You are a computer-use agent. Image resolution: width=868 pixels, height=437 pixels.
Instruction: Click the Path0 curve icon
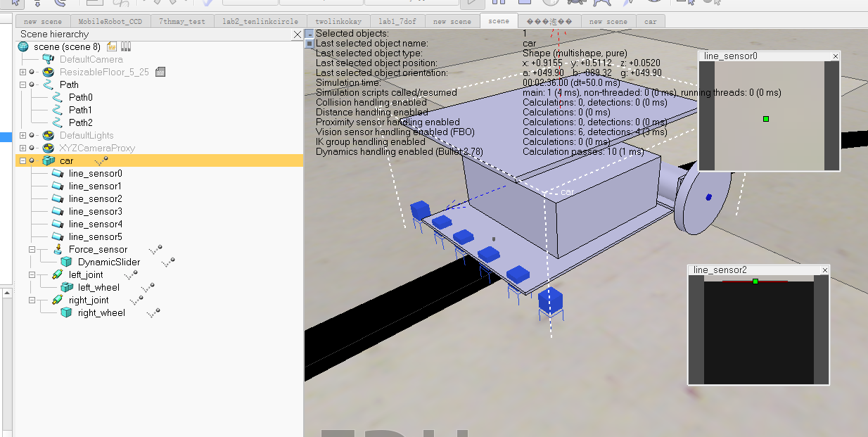point(58,98)
